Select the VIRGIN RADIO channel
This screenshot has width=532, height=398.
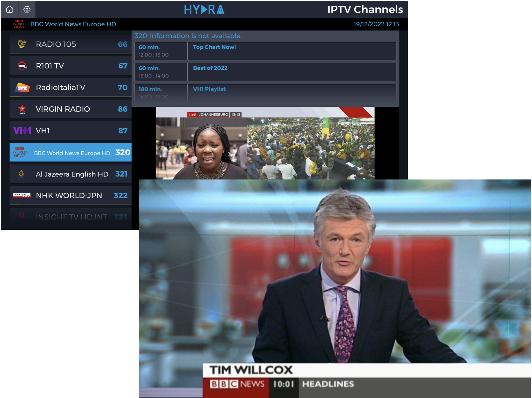coord(71,109)
